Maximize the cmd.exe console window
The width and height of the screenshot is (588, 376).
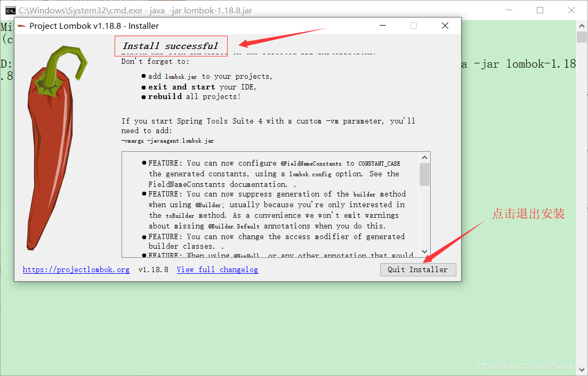tap(540, 10)
